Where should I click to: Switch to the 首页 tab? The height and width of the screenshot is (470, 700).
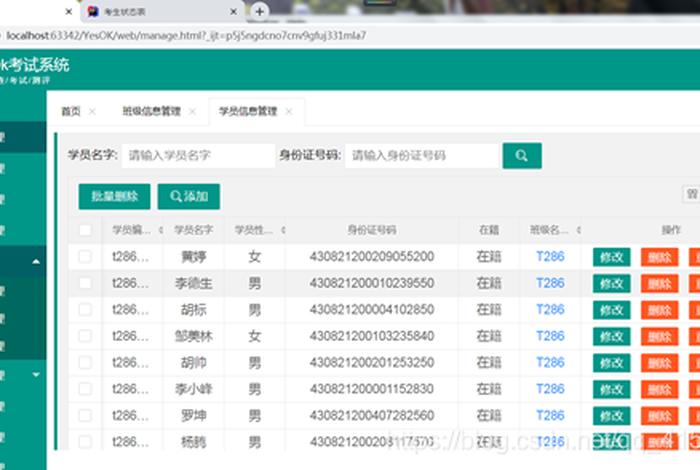pyautogui.click(x=71, y=111)
